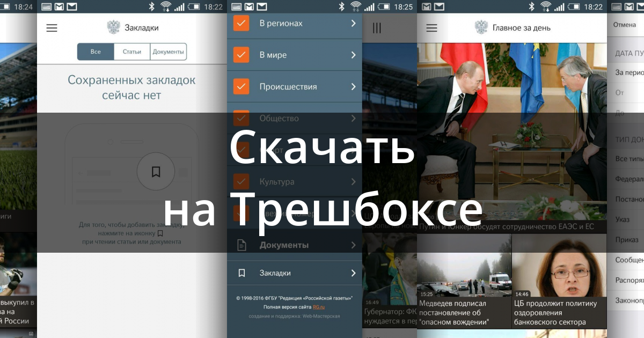Image resolution: width=644 pixels, height=338 pixels.
Task: Select the 'Указ' document type
Action: coord(623,219)
